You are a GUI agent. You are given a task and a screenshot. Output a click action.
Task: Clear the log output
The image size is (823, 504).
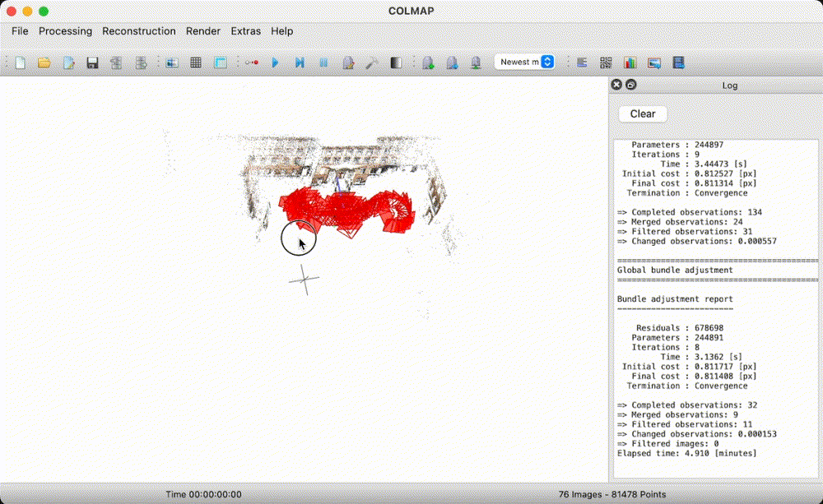[643, 113]
